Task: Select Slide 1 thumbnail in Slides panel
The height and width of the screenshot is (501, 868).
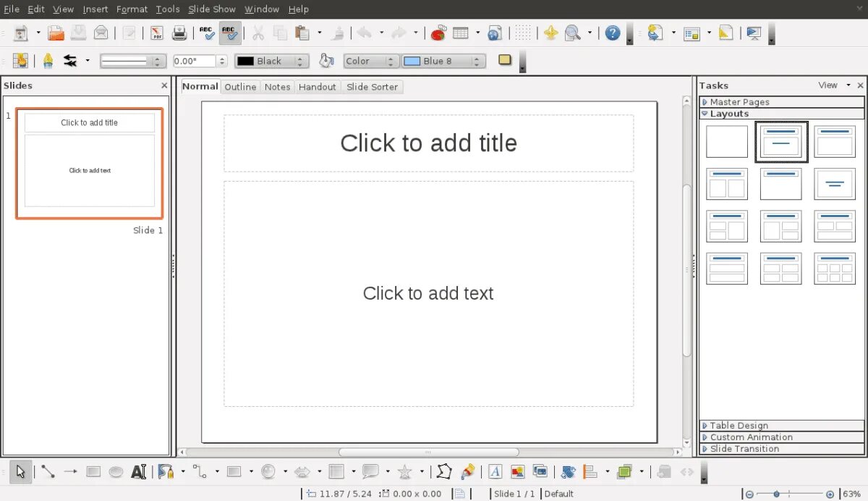Action: coord(90,164)
